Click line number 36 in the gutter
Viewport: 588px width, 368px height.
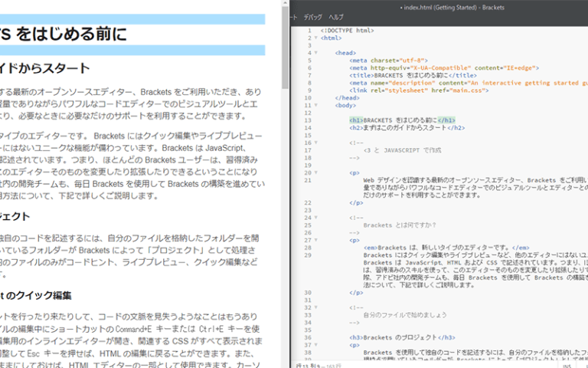click(308, 337)
